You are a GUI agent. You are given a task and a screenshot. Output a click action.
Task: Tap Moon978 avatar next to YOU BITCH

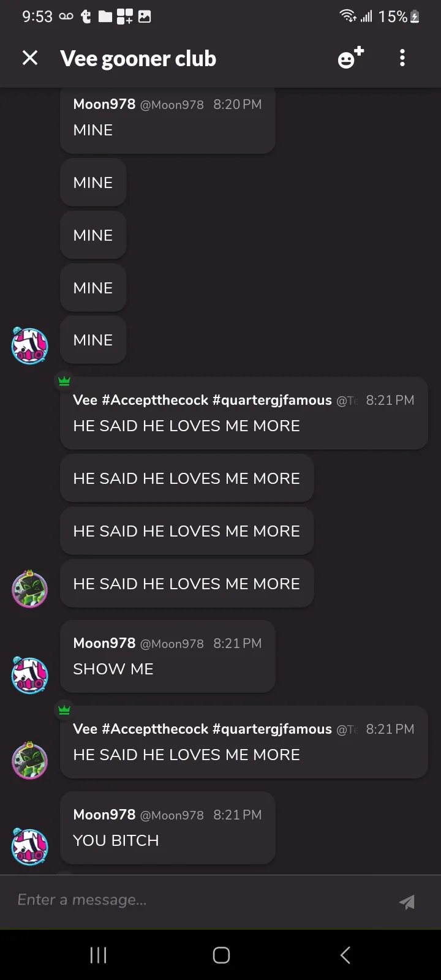(29, 846)
